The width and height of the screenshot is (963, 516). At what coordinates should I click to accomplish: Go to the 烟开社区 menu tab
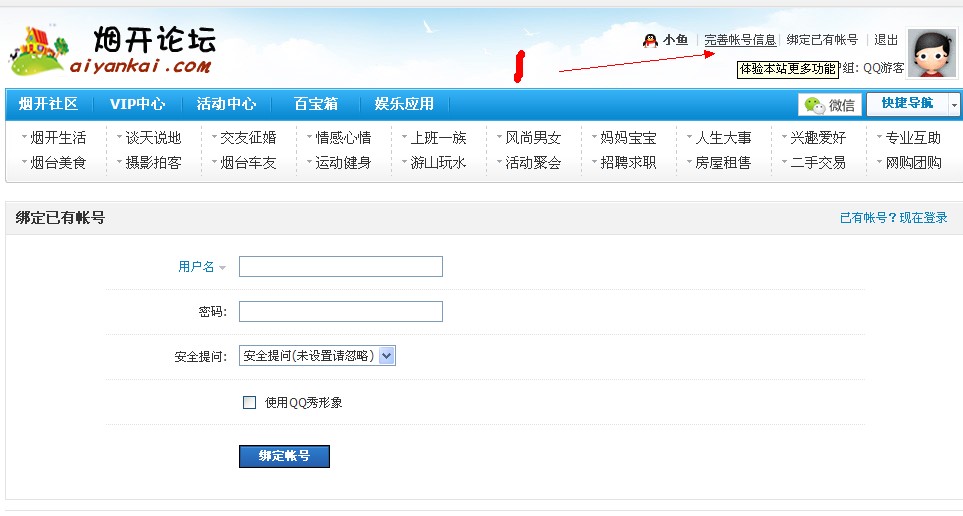pos(49,104)
